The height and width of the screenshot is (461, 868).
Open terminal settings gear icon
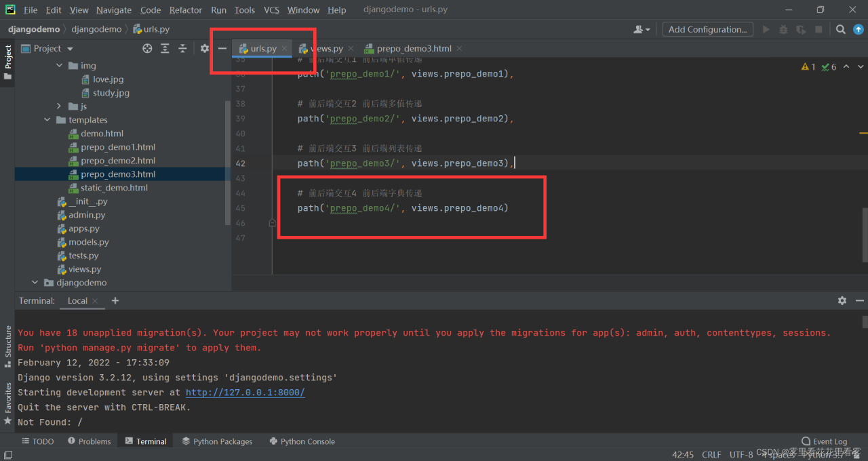842,300
